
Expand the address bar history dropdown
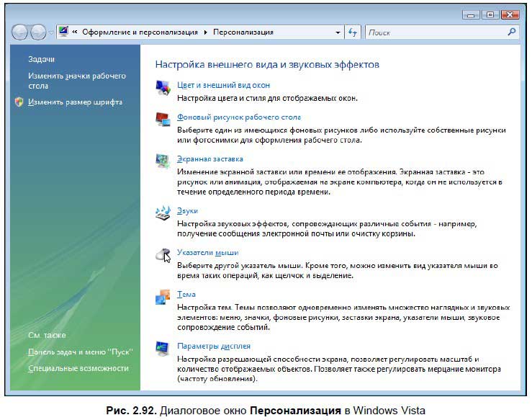click(338, 32)
